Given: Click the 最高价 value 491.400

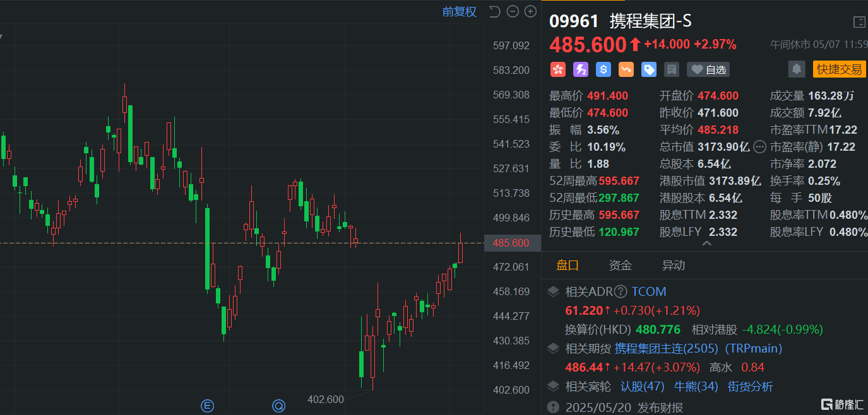Looking at the screenshot, I should [x=607, y=96].
